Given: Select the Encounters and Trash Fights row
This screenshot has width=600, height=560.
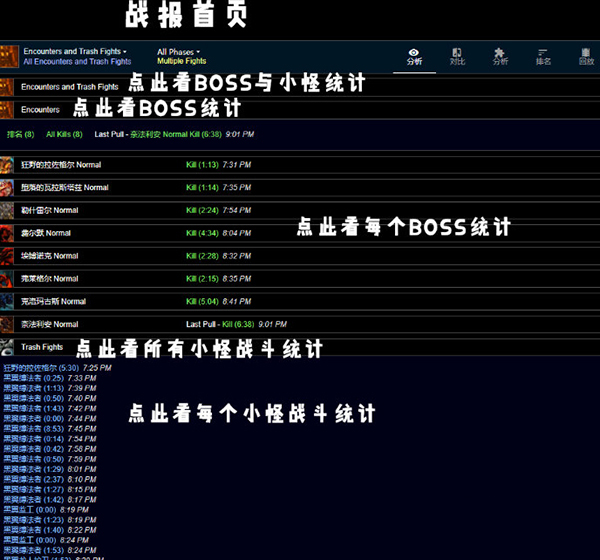Looking at the screenshot, I should [69, 87].
